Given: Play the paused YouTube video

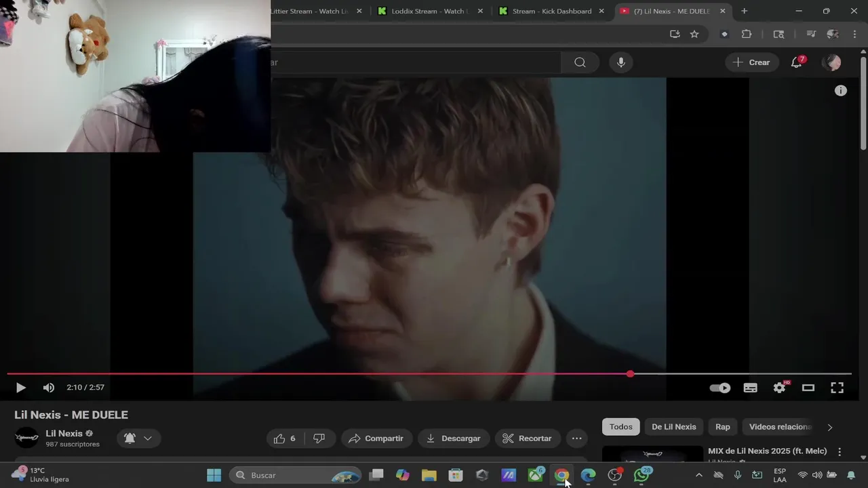Looking at the screenshot, I should click(20, 388).
